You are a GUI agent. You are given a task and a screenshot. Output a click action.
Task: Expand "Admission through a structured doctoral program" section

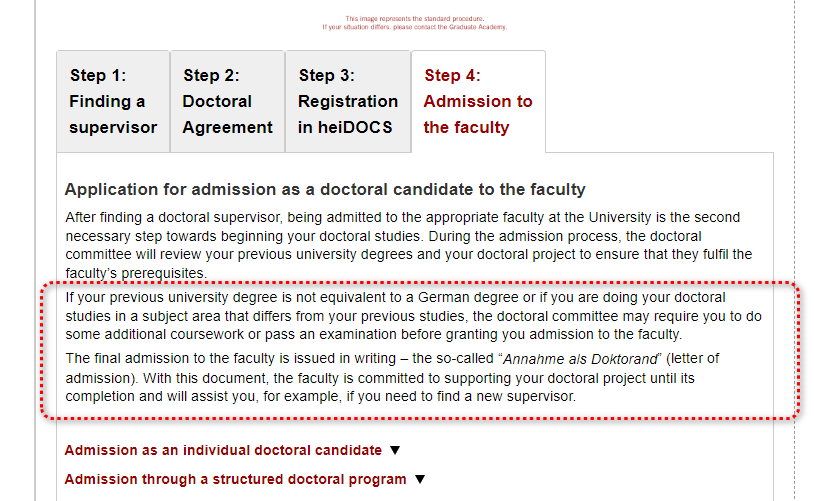(235, 479)
